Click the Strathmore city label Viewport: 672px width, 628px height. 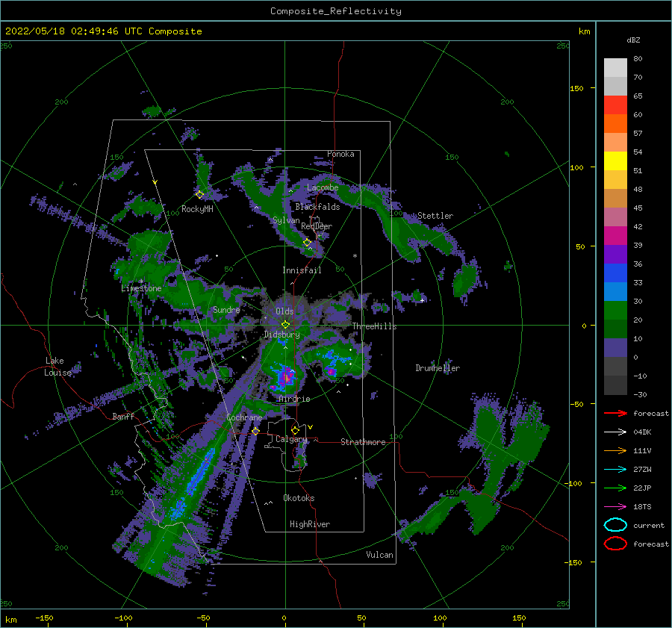tap(363, 442)
